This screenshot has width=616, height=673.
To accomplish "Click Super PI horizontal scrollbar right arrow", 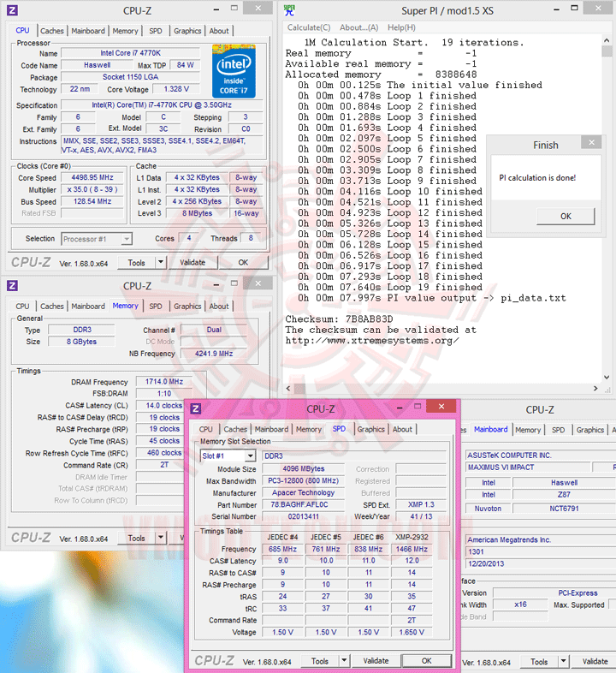I will pos(595,389).
